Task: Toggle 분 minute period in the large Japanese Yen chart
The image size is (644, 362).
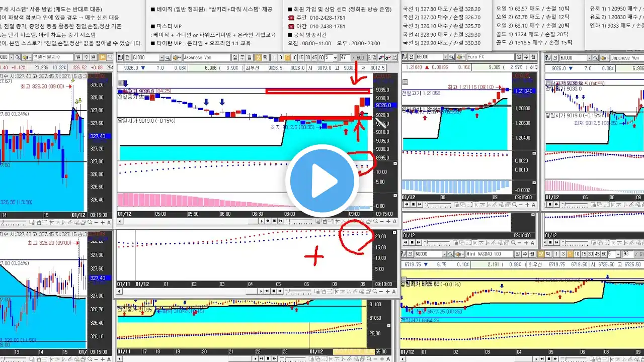Action: [258, 58]
